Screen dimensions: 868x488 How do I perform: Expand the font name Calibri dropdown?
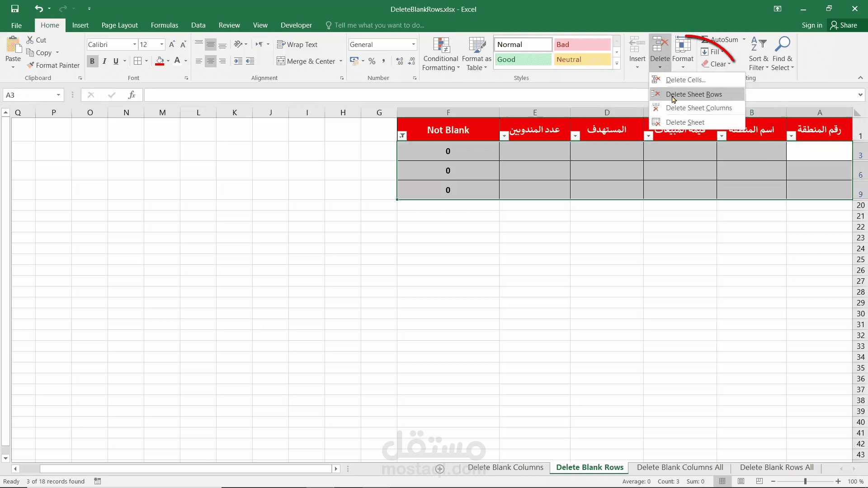pos(134,44)
